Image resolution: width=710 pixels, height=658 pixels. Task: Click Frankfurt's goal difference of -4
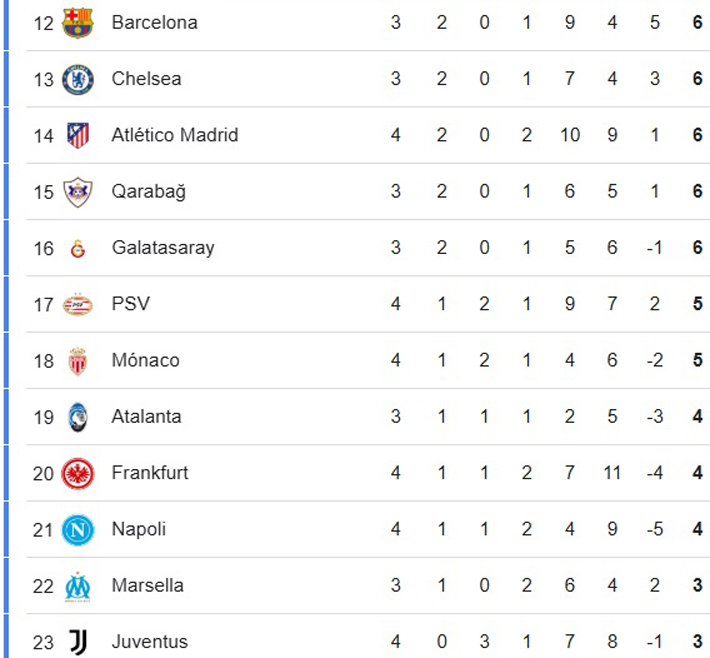pos(654,473)
